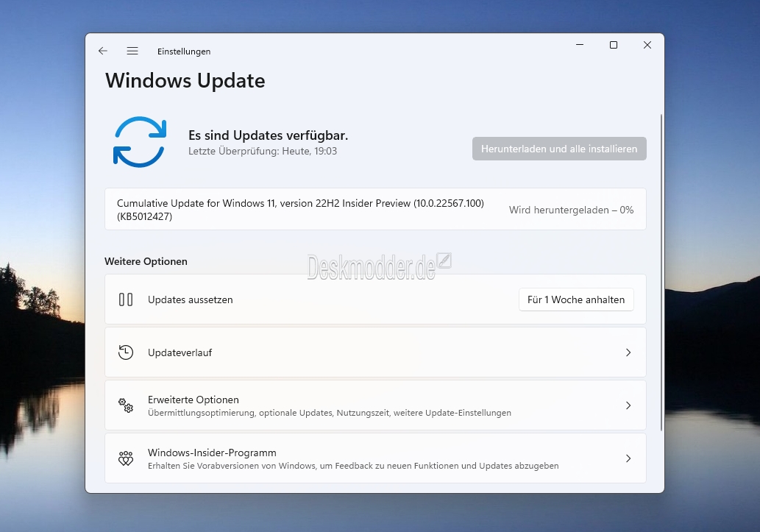Close the Einstellungen window
This screenshot has width=760, height=532.
click(647, 45)
